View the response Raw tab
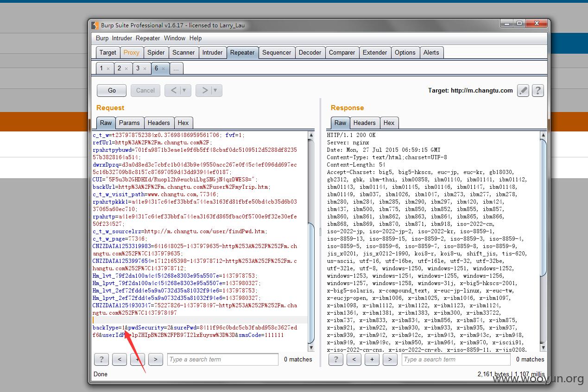This screenshot has width=588, height=392. tap(340, 123)
